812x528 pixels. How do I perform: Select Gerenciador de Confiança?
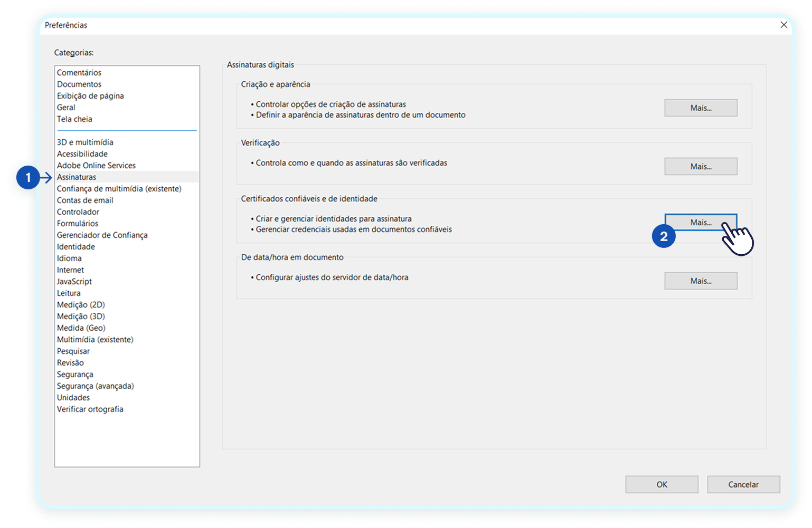click(102, 235)
